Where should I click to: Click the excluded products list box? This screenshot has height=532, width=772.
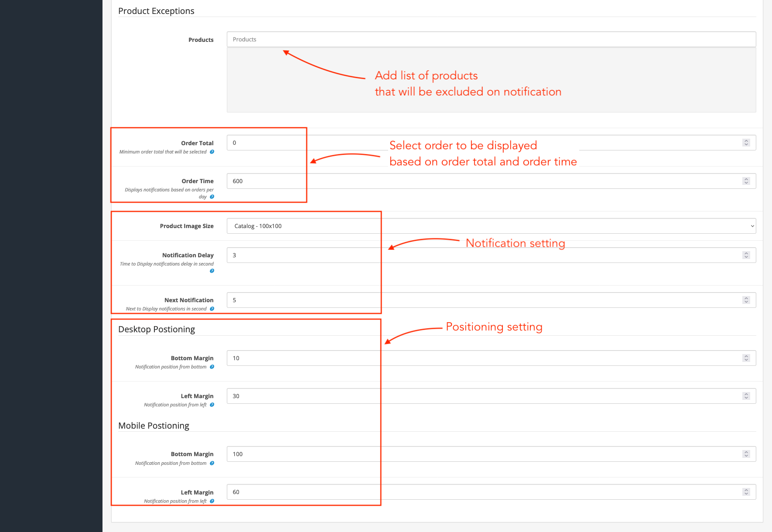pos(491,80)
